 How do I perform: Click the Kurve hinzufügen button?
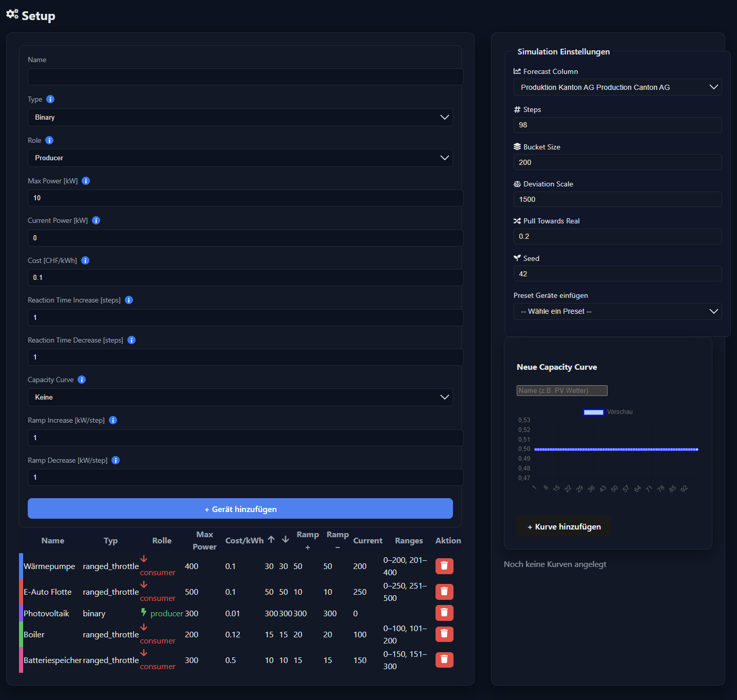tap(564, 526)
